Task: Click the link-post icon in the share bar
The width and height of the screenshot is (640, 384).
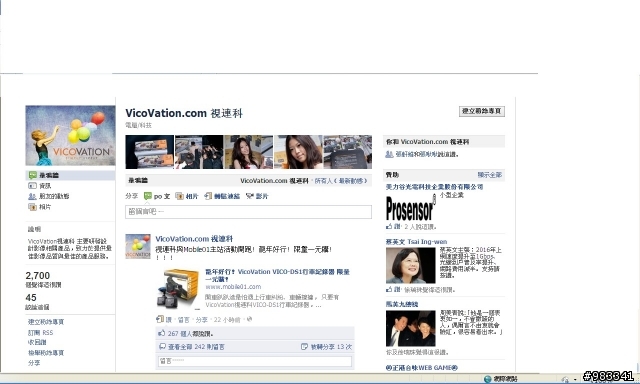Action: 208,196
